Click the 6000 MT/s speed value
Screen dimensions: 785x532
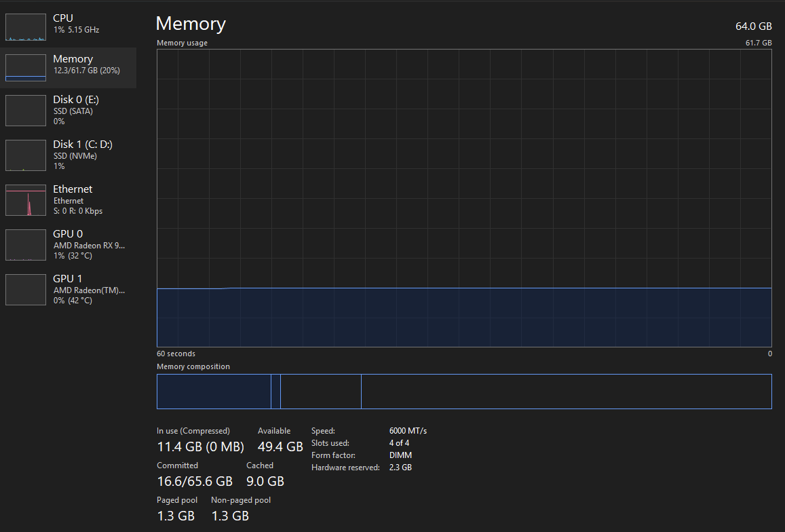[408, 431]
